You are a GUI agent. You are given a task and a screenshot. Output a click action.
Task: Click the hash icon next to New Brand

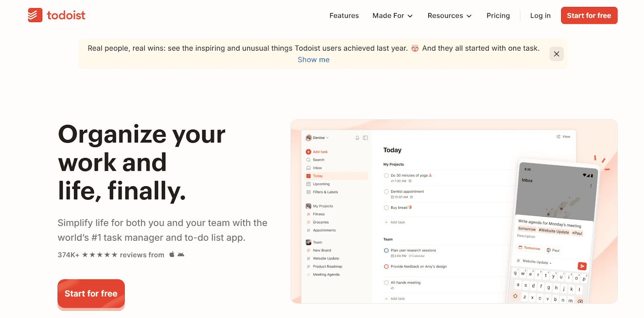[x=308, y=250]
